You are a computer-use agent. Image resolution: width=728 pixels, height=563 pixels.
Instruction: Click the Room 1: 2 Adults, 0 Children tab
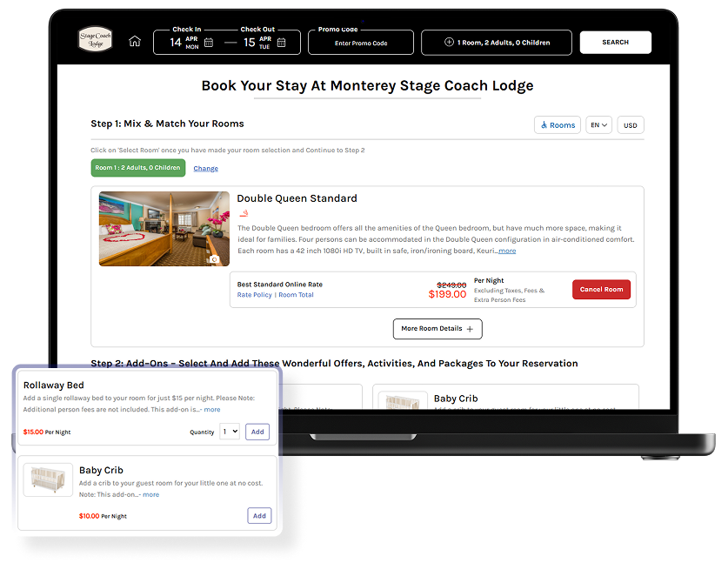(x=138, y=168)
